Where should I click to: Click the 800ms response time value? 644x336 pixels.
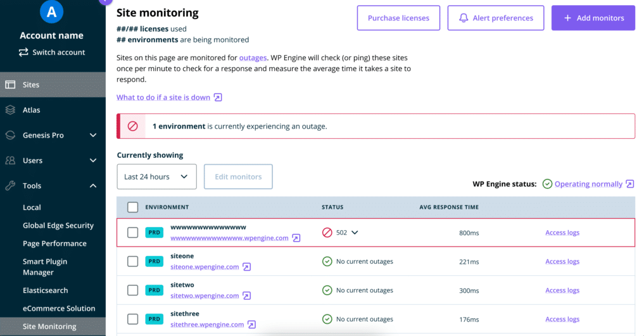click(469, 233)
